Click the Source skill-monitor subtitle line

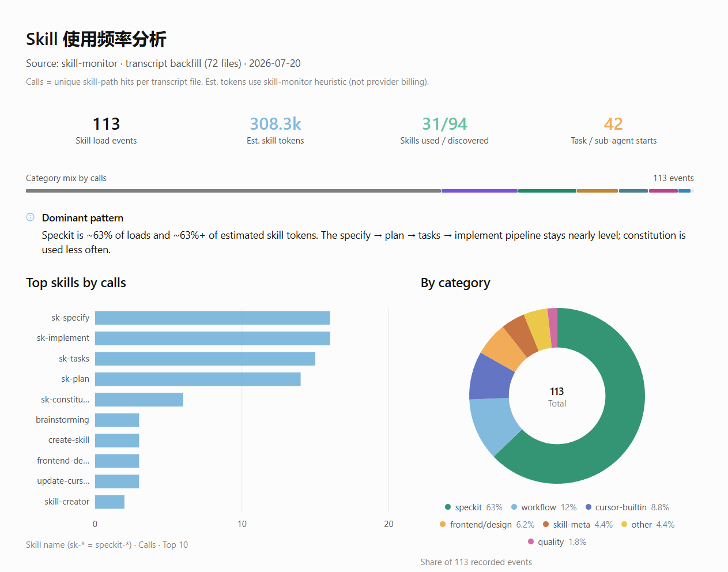click(163, 63)
